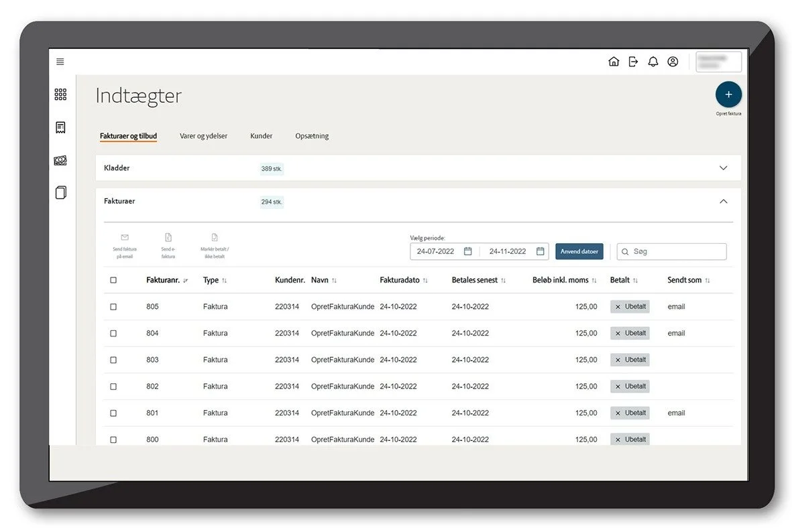Click the Anvend datoer button

tap(579, 252)
